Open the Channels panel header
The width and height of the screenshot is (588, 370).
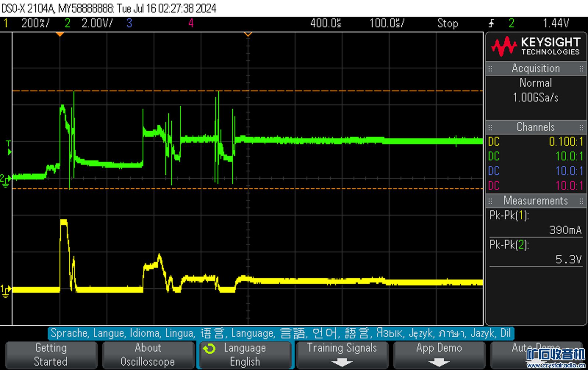click(535, 127)
